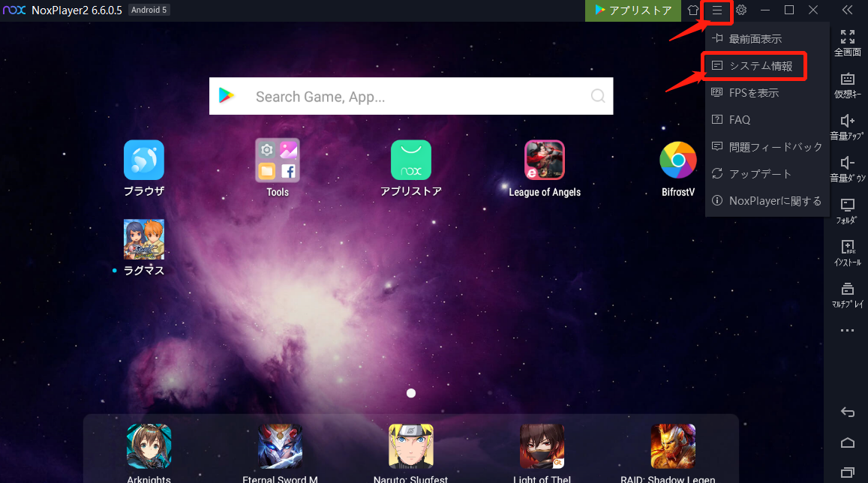Click the Search Game, App field
Screen dimensions: 868x483
pyautogui.click(x=411, y=96)
